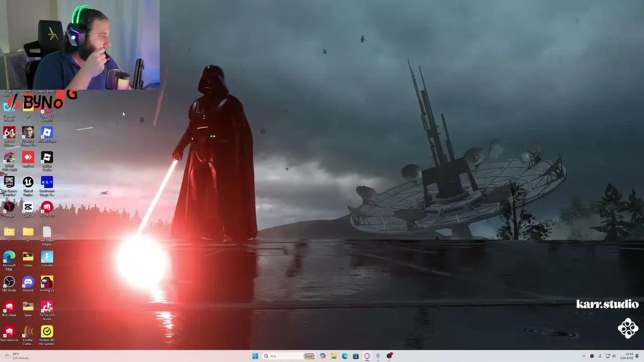Launch Norton 360 for Gamers
The width and height of the screenshot is (644, 362).
[x=47, y=335]
